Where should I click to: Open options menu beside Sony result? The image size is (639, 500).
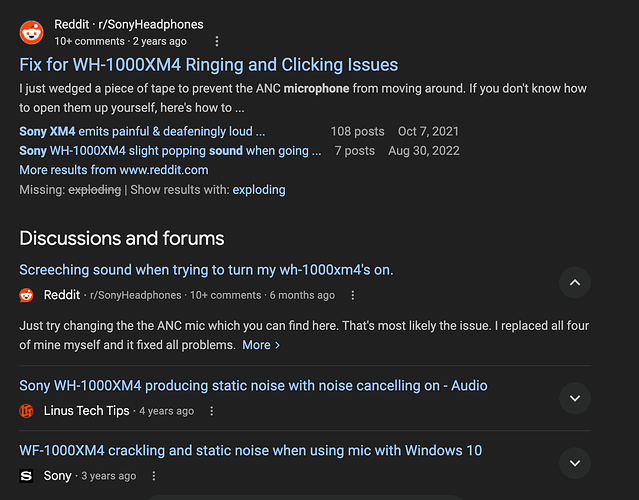tap(154, 476)
